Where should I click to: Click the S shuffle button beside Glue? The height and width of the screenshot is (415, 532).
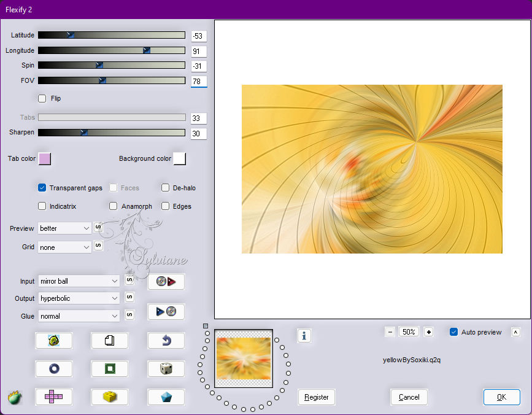tap(129, 314)
